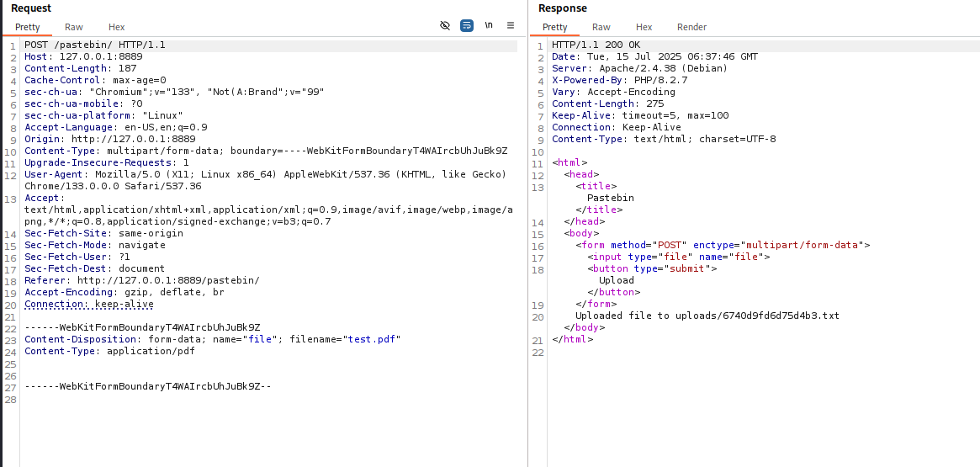The height and width of the screenshot is (467, 980).
Task: Open the Response Render tab
Action: [691, 27]
